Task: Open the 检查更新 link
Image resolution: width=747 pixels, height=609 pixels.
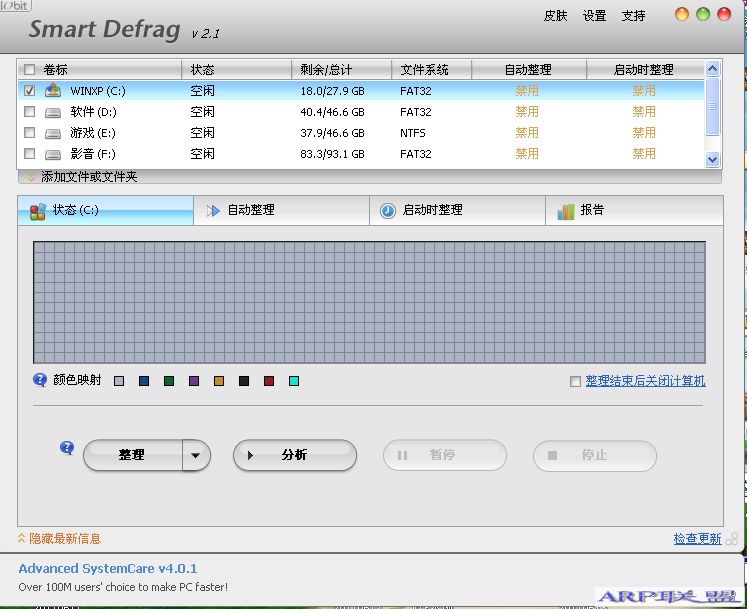Action: [697, 538]
